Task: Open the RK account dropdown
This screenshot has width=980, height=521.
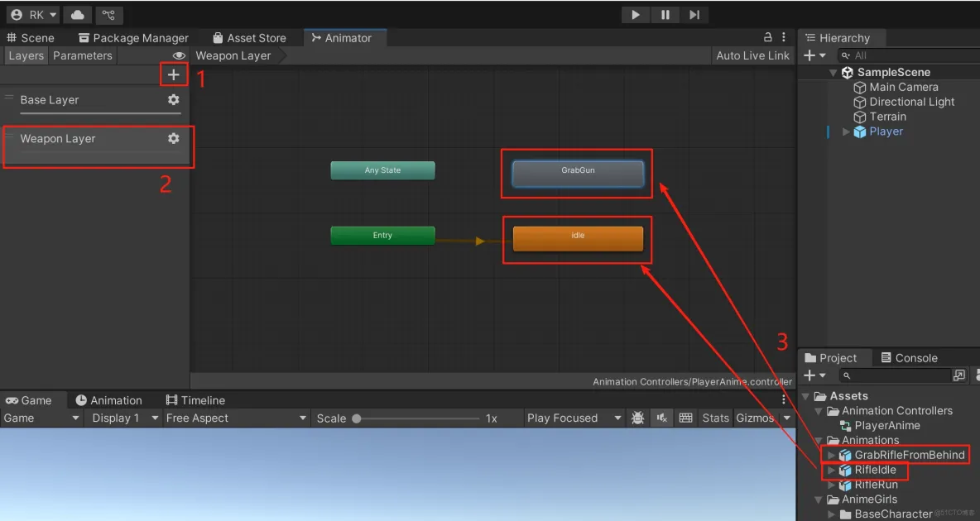Action: tap(32, 14)
